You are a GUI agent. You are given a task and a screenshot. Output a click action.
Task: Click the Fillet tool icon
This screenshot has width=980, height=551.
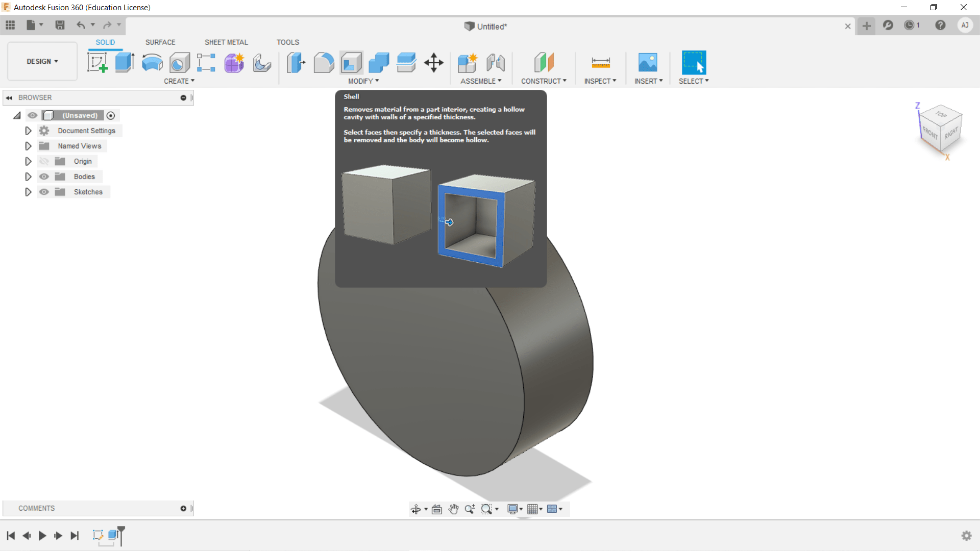(324, 63)
